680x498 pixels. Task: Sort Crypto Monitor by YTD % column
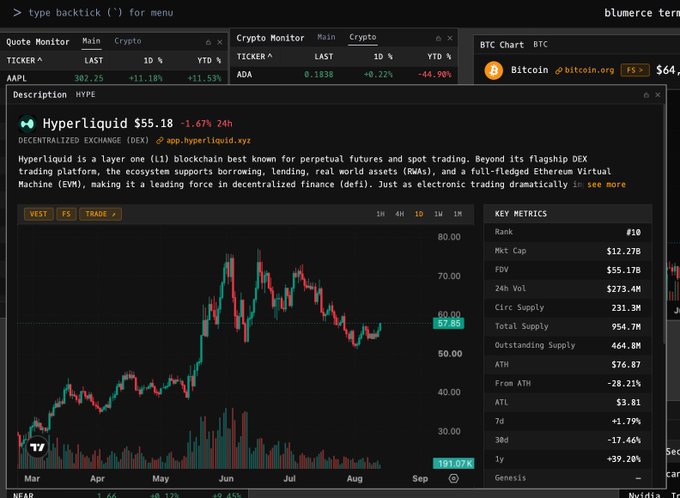(x=439, y=56)
